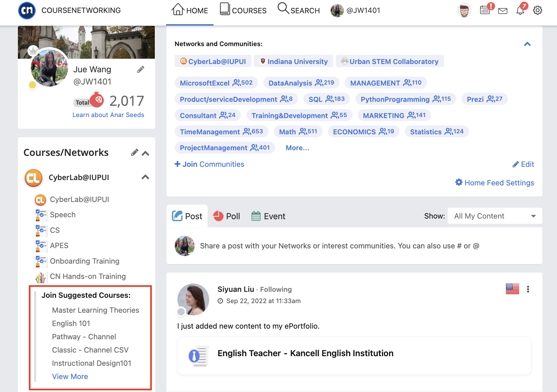This screenshot has width=557, height=392.
Task: Open the MARKETING community chip
Action: point(394,115)
